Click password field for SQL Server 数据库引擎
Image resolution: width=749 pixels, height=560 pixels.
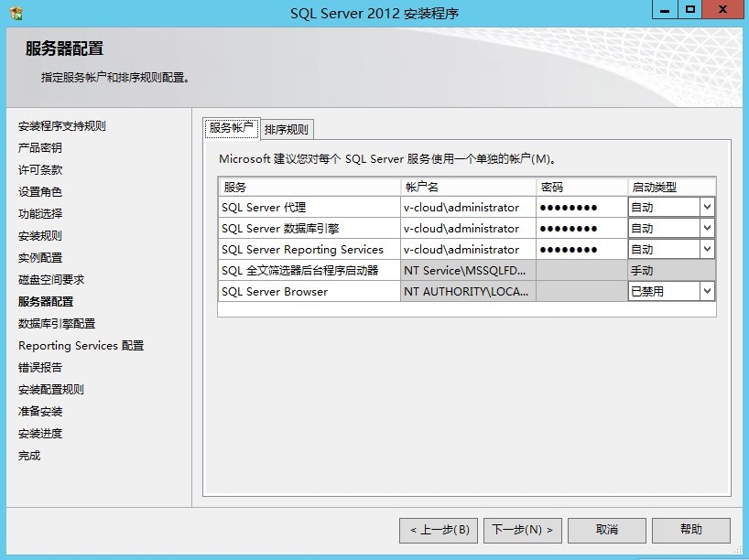click(x=581, y=228)
